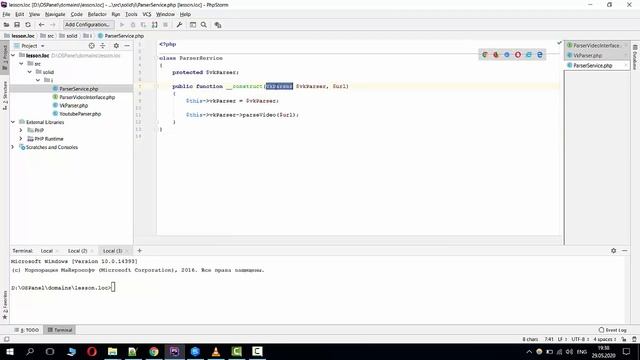Image resolution: width=640 pixels, height=360 pixels.
Task: Switch to the ParserService.php editor tab
Action: click(x=598, y=65)
